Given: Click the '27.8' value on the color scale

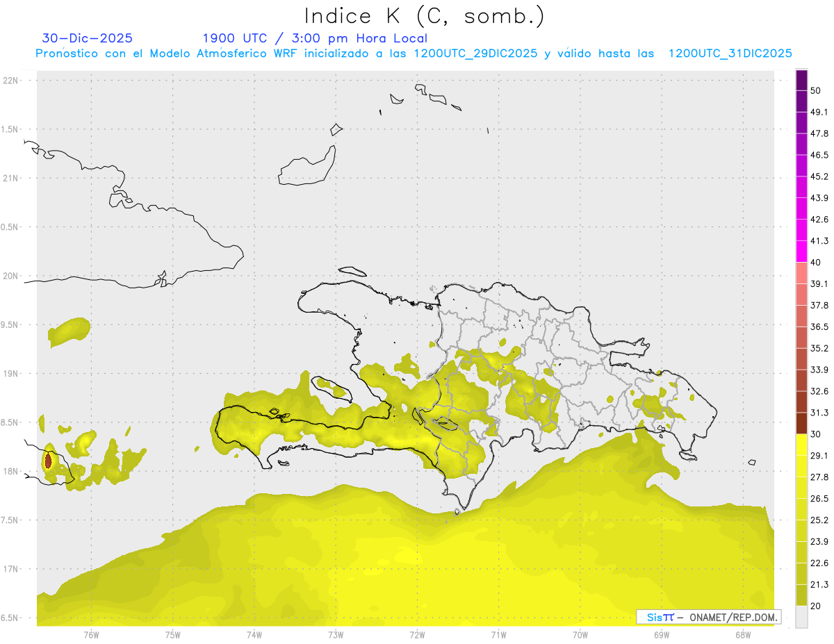Looking at the screenshot, I should [x=819, y=477].
